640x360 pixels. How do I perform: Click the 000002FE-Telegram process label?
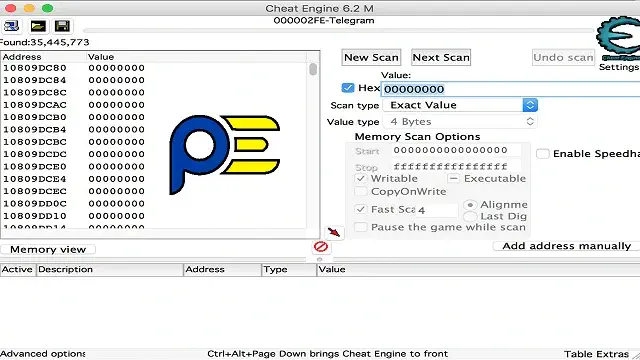pyautogui.click(x=324, y=21)
